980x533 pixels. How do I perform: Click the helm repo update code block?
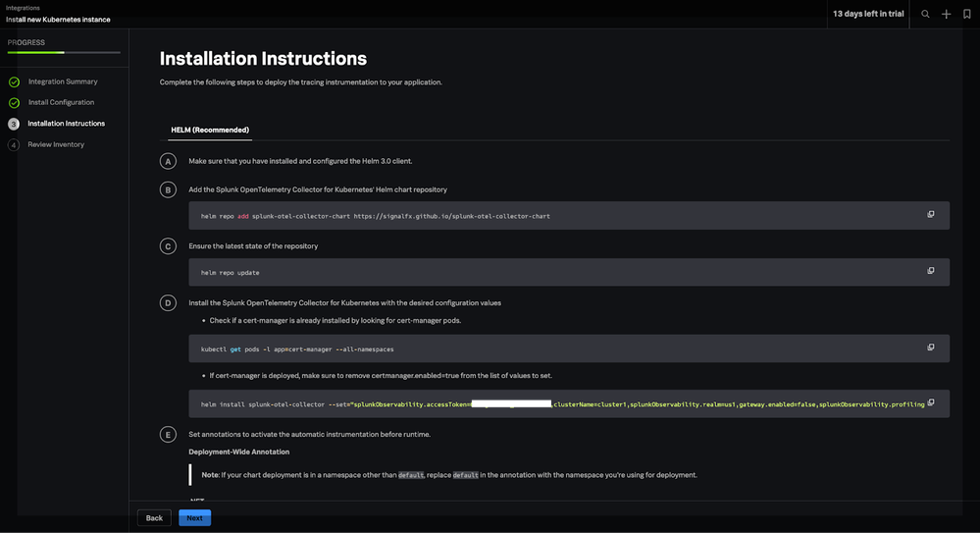(x=569, y=272)
